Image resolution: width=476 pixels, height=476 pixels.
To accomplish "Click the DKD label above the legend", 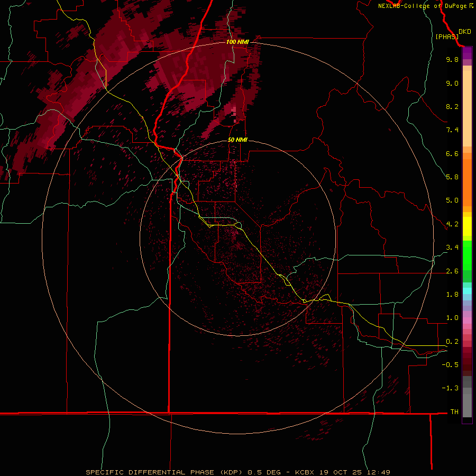I will [x=464, y=32].
